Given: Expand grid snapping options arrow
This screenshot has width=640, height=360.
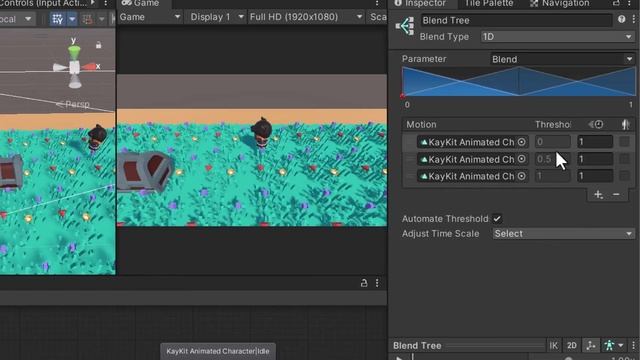Looking at the screenshot, I should (72, 19).
